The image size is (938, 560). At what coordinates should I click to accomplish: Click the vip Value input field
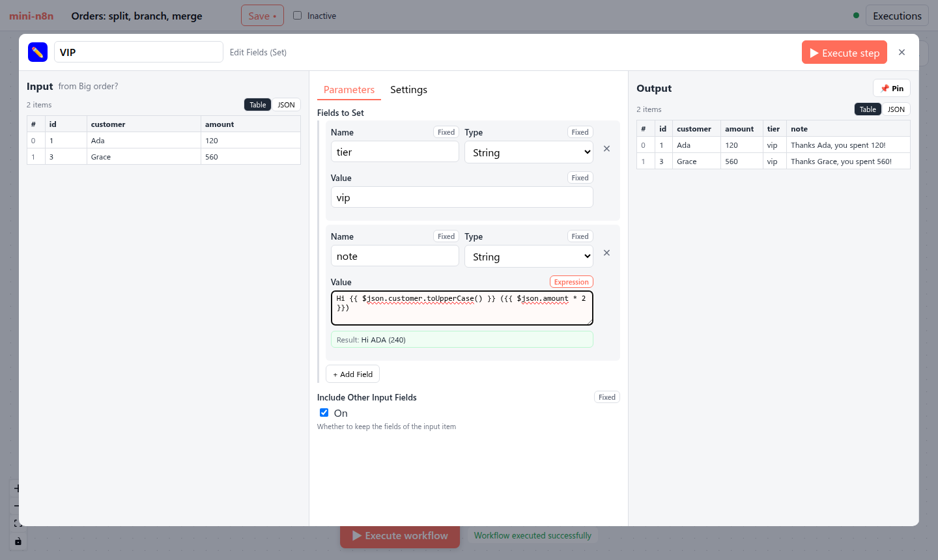pyautogui.click(x=462, y=197)
